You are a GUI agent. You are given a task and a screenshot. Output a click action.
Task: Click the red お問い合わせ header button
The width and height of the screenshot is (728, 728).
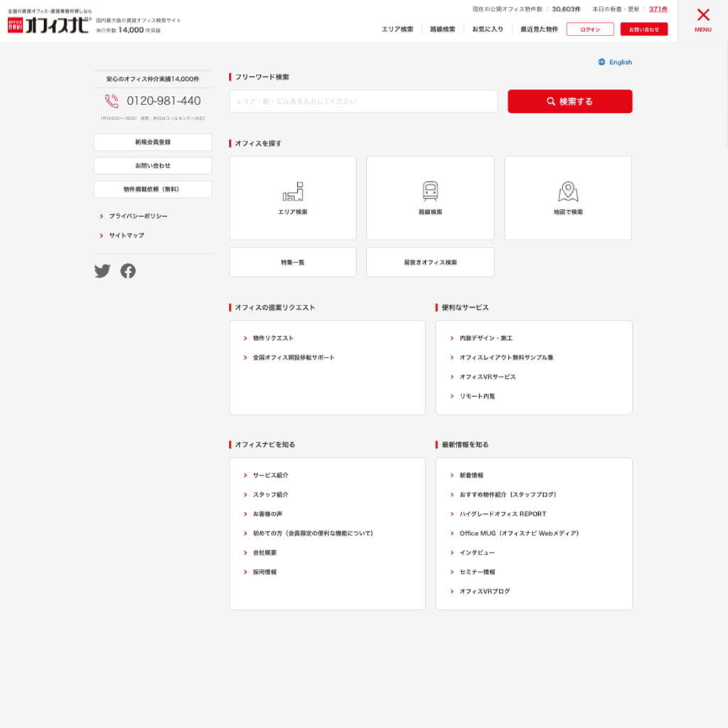point(643,29)
